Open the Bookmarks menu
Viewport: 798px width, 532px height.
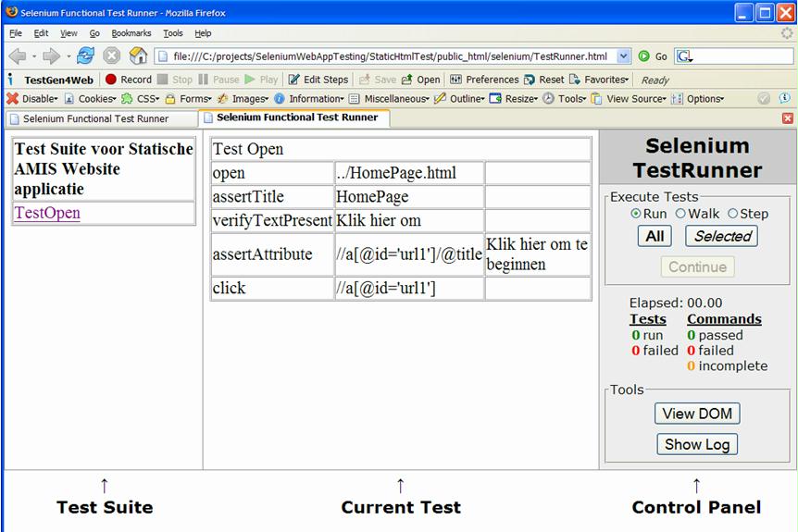(131, 33)
